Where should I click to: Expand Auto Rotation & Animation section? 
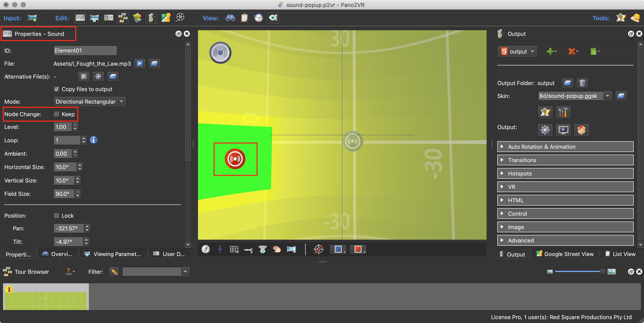click(565, 147)
